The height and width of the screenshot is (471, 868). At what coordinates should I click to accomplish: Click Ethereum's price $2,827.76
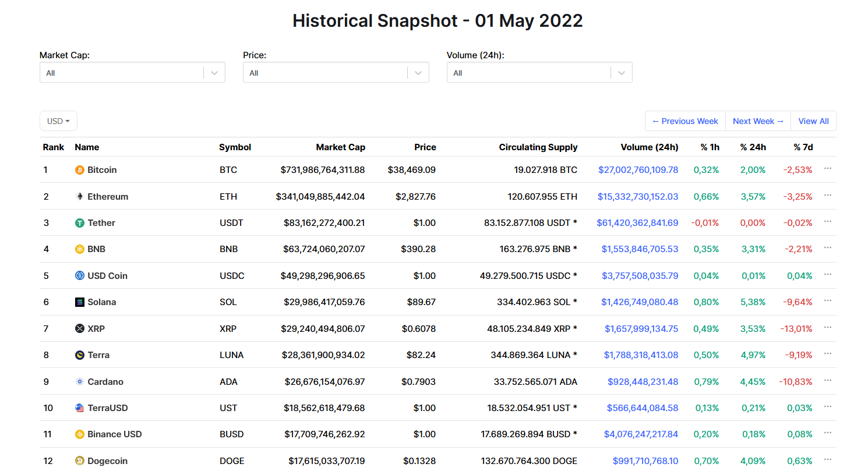pos(415,197)
